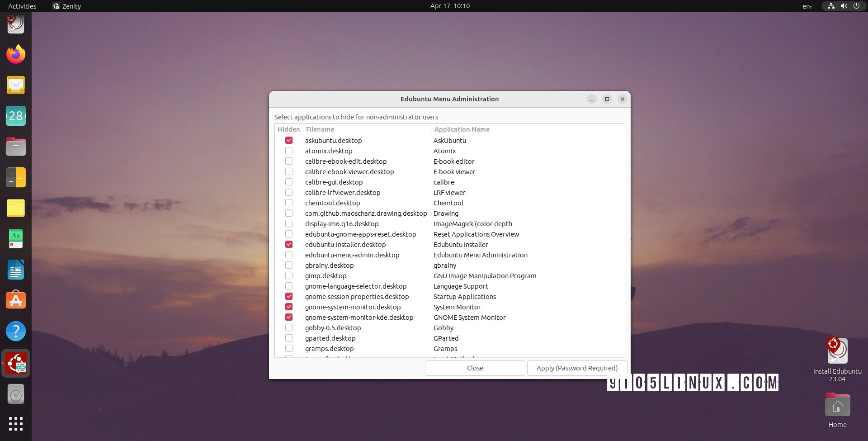Open the Home folder desktop icon
The width and height of the screenshot is (868, 441).
(837, 410)
